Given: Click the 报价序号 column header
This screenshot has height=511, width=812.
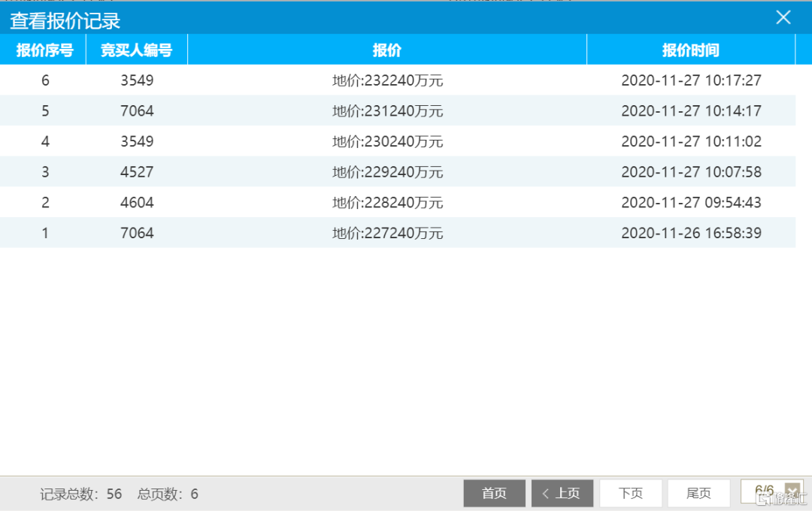Looking at the screenshot, I should pyautogui.click(x=44, y=50).
